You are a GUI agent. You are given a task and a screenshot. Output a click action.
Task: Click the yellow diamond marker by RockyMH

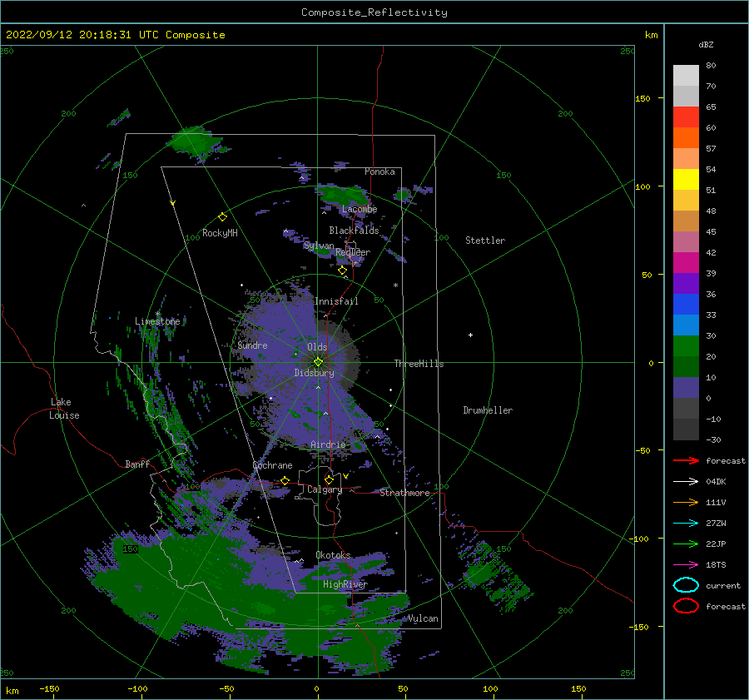[222, 217]
